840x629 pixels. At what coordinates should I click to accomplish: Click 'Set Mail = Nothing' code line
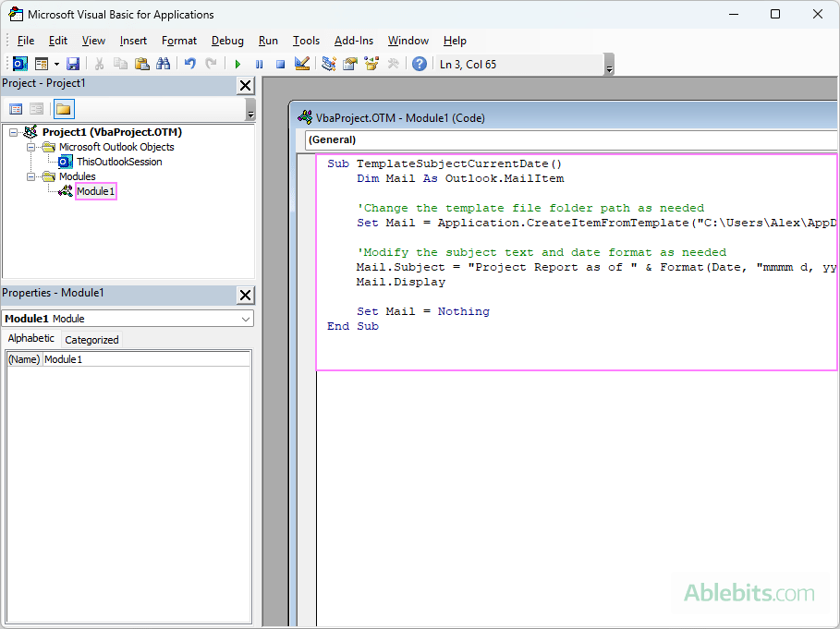pyautogui.click(x=423, y=311)
